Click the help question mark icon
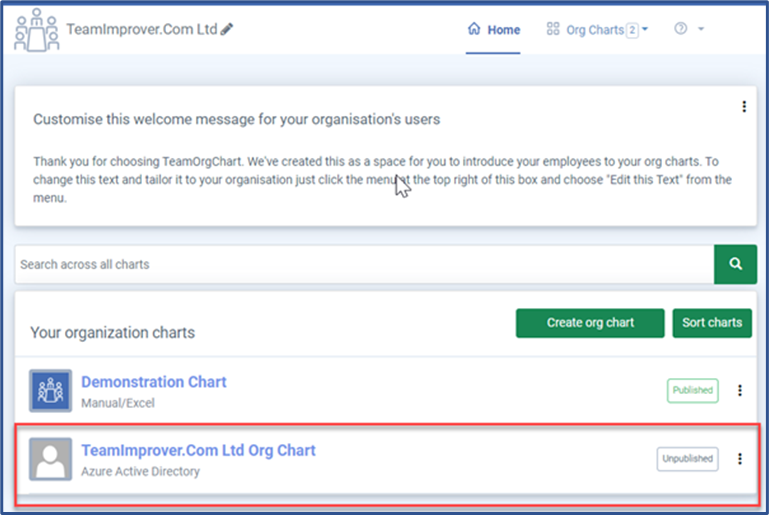Screen dimensions: 769x515 pos(681,29)
